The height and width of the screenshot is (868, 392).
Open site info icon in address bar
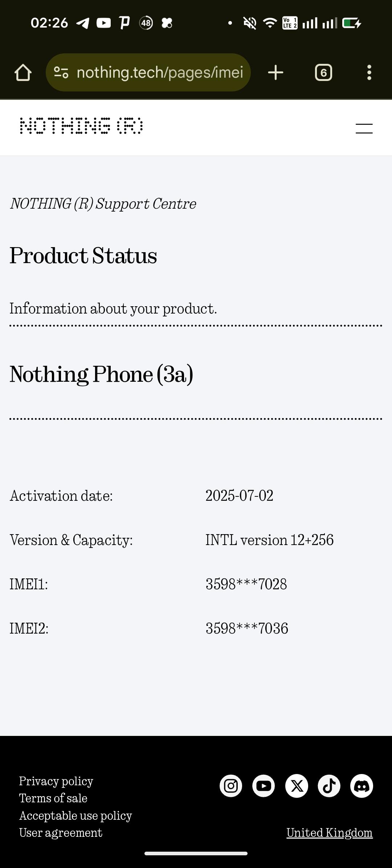(x=61, y=73)
